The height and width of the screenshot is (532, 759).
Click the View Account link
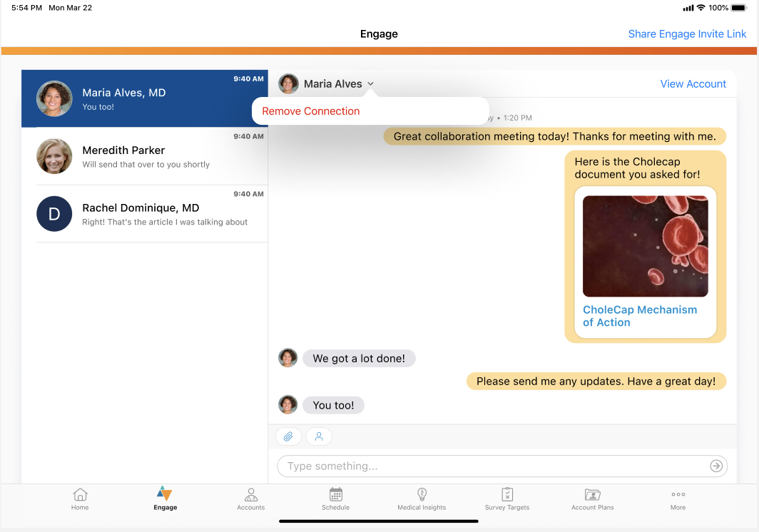(693, 84)
